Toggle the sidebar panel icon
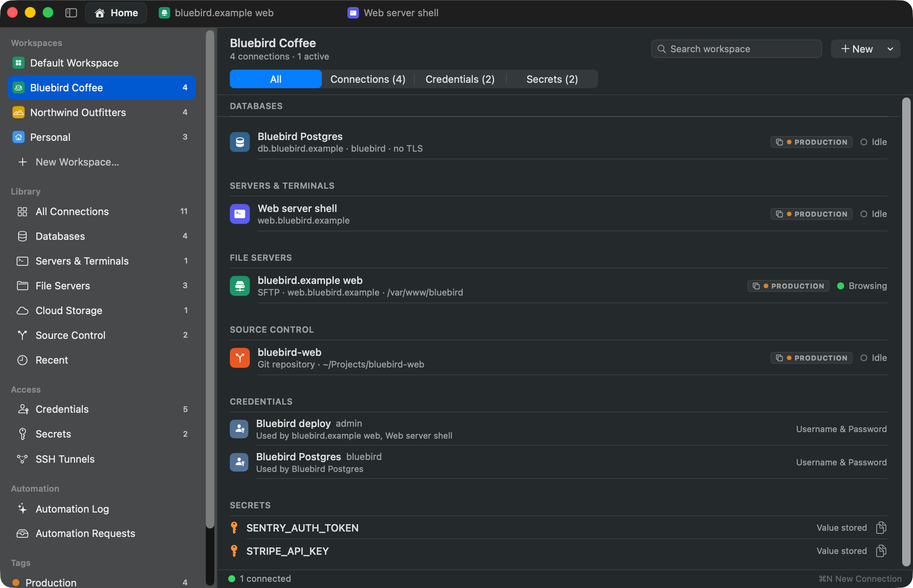 click(71, 13)
